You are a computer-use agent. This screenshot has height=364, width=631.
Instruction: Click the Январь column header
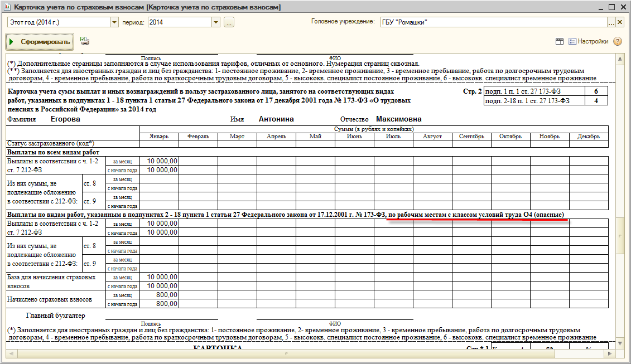coord(159,137)
